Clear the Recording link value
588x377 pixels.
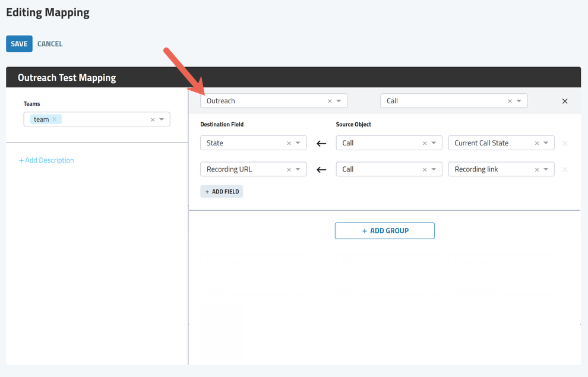click(x=537, y=169)
